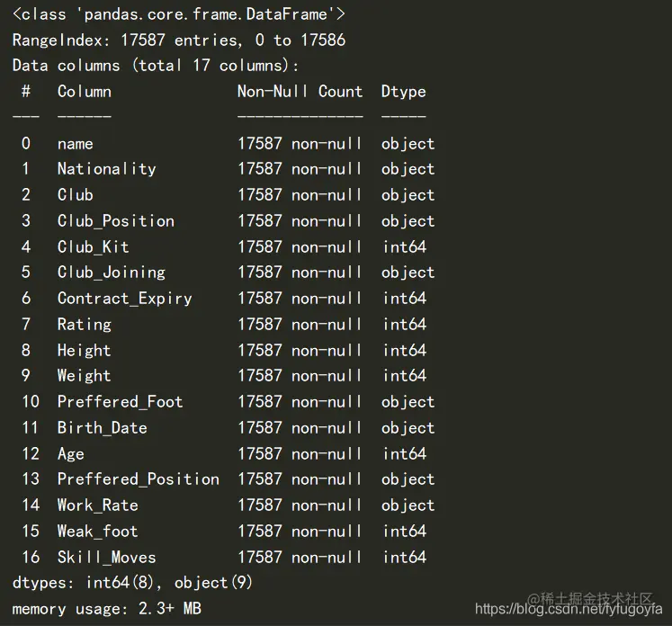Click the 'Non-Null Count' header
Image resolution: width=672 pixels, height=626 pixels.
click(300, 91)
